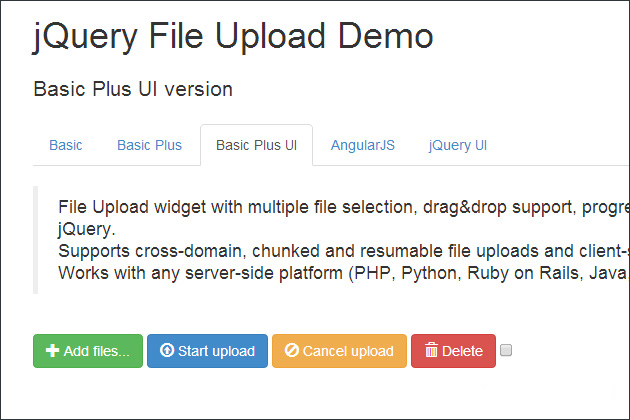Open the Basic Plus tab
This screenshot has width=630, height=420.
[149, 145]
